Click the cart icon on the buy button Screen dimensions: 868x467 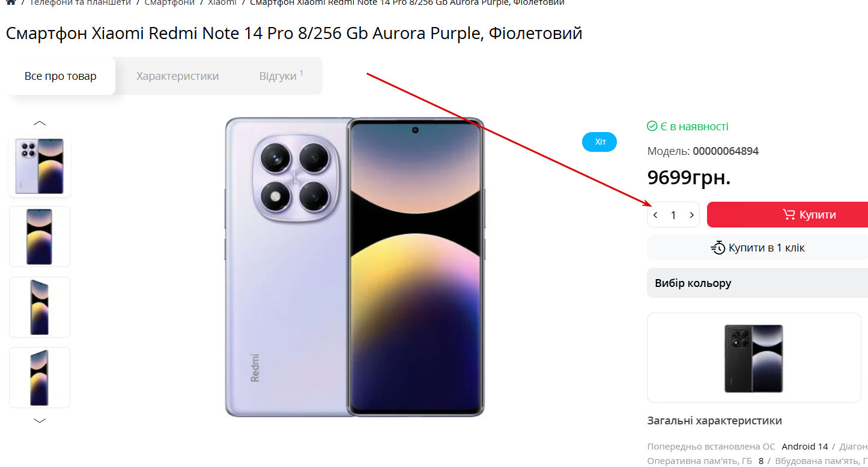[x=789, y=214]
